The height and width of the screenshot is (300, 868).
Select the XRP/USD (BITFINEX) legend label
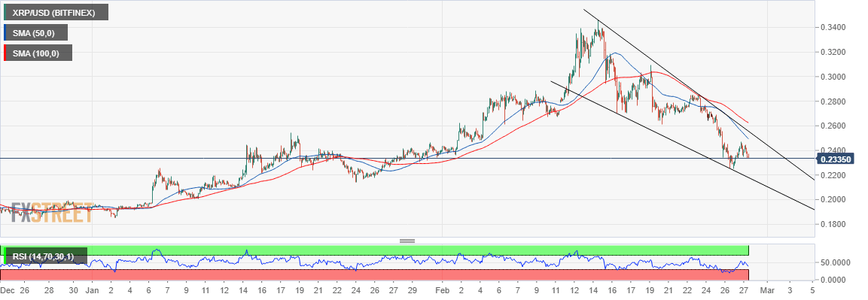point(56,13)
